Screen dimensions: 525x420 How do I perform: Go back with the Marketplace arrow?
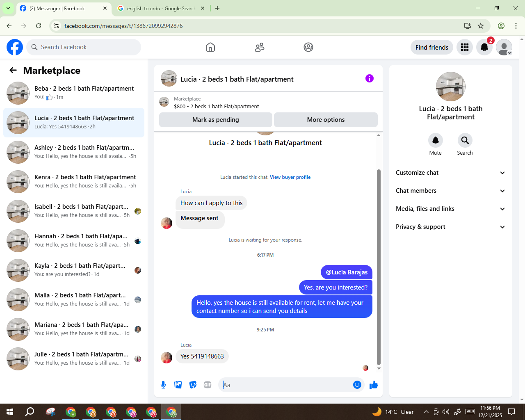(x=13, y=71)
